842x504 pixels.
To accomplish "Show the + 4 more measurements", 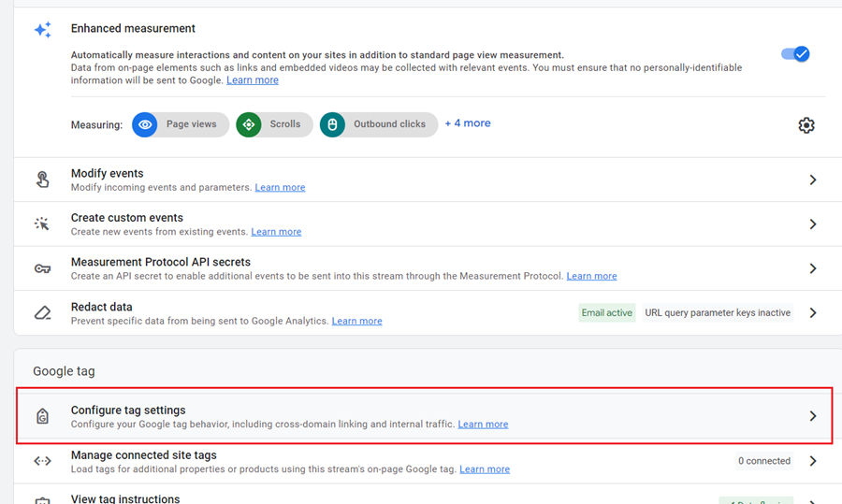I will [x=468, y=123].
